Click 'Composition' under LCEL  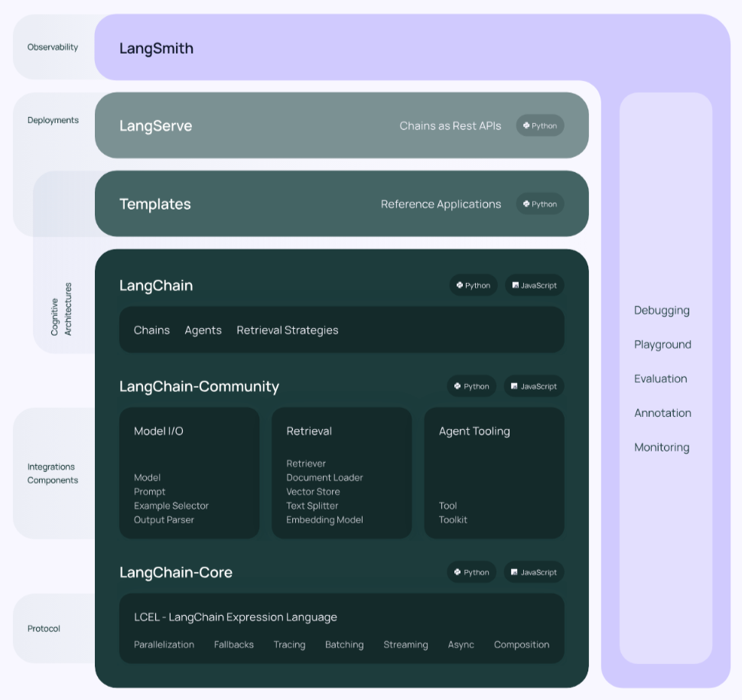point(522,645)
